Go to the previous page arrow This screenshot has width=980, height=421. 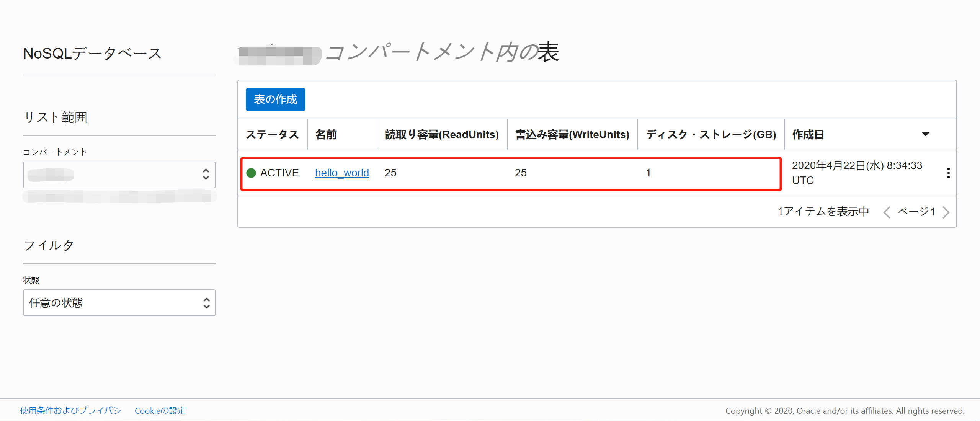point(887,212)
